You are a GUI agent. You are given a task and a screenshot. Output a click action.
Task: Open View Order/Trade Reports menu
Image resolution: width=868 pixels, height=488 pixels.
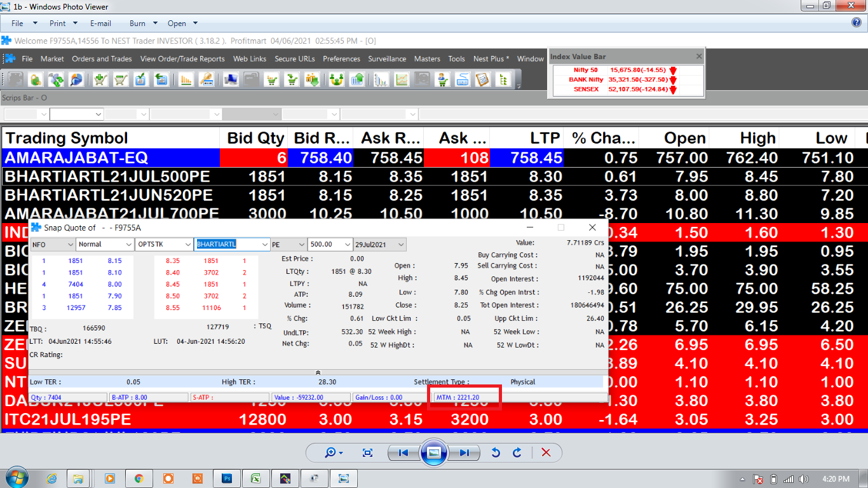point(182,58)
